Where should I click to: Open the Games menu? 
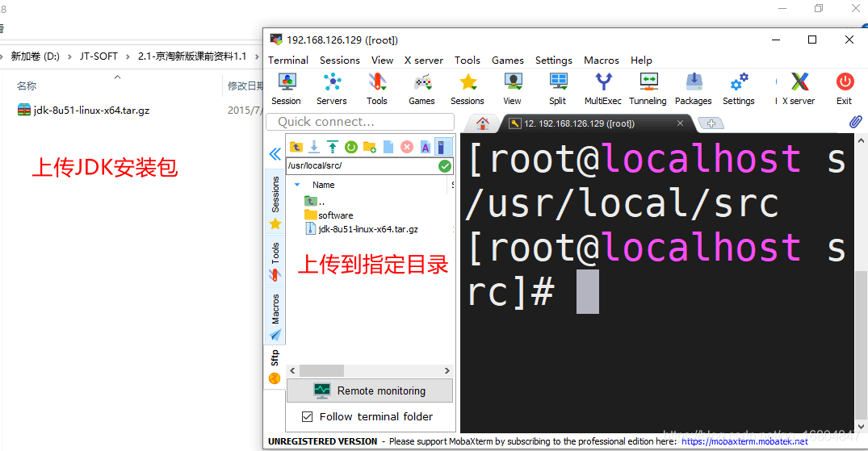(508, 61)
